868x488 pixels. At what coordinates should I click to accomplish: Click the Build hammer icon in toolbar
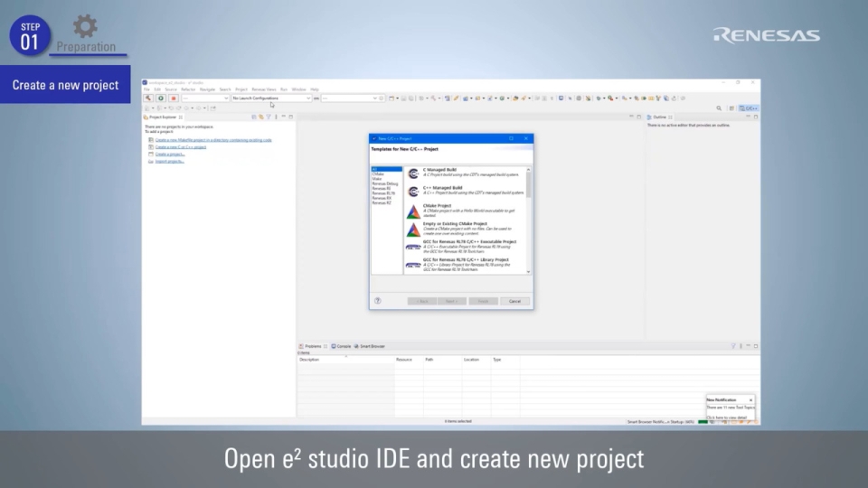click(x=148, y=98)
